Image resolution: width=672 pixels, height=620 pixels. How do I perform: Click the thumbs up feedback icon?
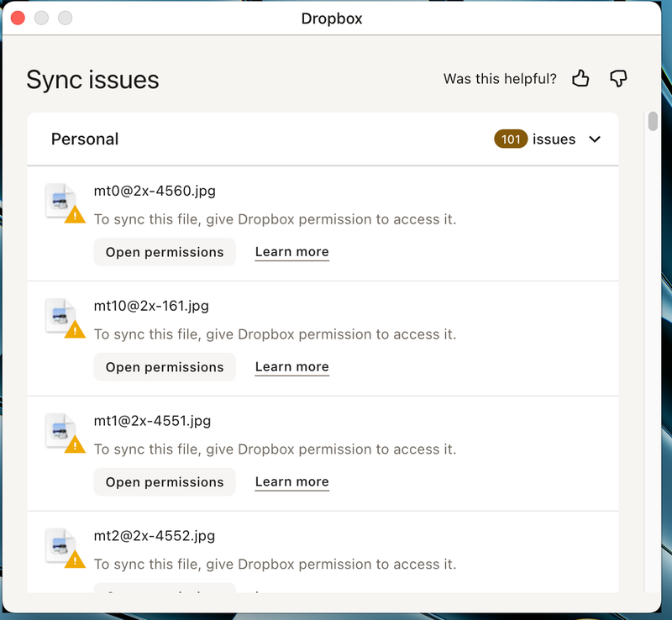(580, 79)
